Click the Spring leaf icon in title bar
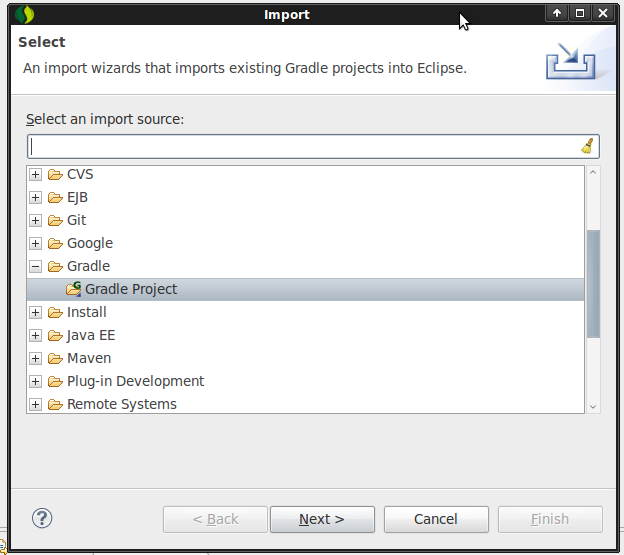Image resolution: width=624 pixels, height=555 pixels. coord(25,14)
